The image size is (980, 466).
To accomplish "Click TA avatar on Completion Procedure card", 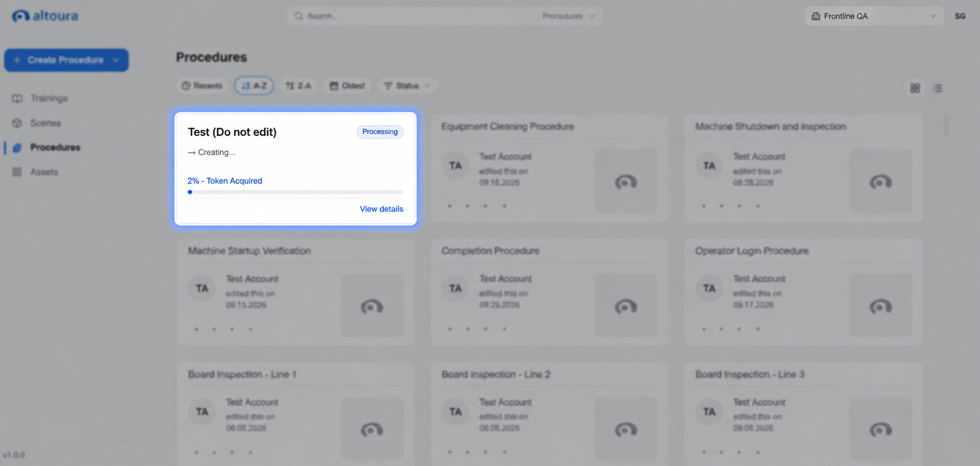I will [456, 288].
